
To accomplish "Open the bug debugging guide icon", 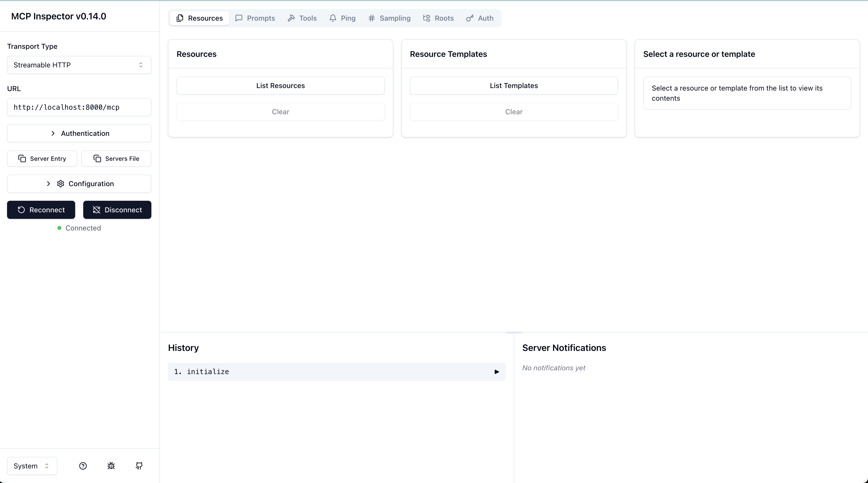I will tap(111, 466).
